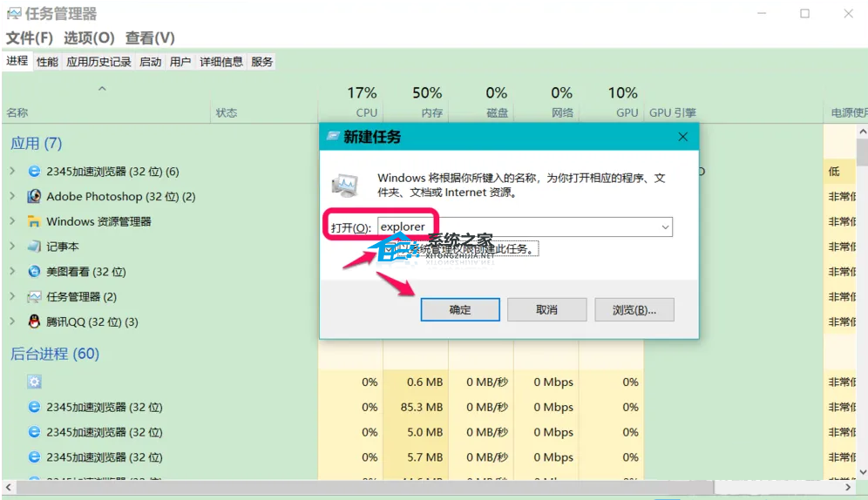Click the Windows 资源管理器 folder icon
The width and height of the screenshot is (868, 500).
35,221
